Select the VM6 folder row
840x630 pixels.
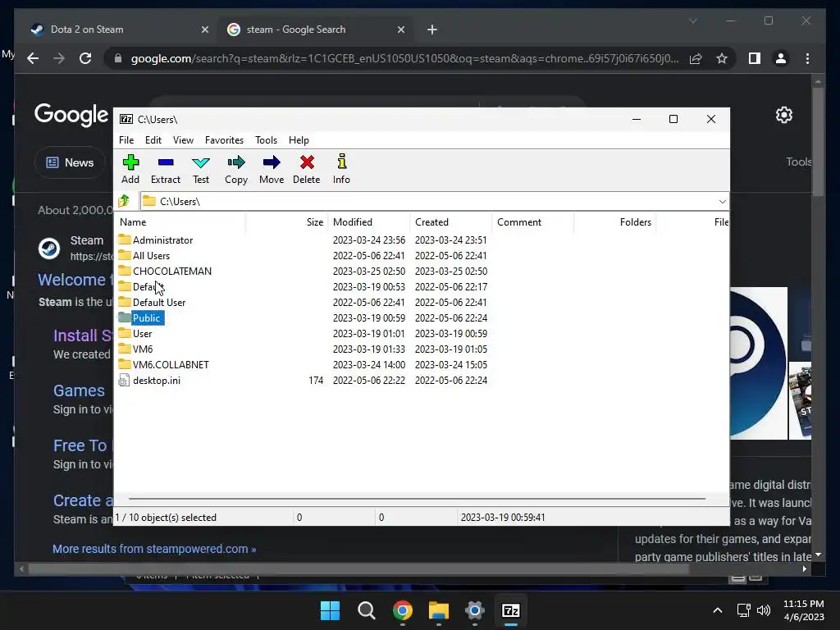(x=143, y=349)
